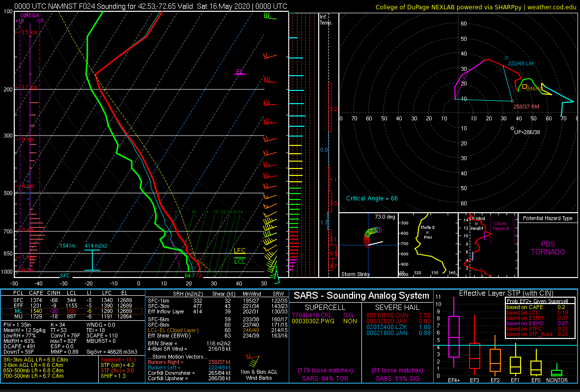Select the SFC parcel row
The image size is (580, 392).
(72, 300)
